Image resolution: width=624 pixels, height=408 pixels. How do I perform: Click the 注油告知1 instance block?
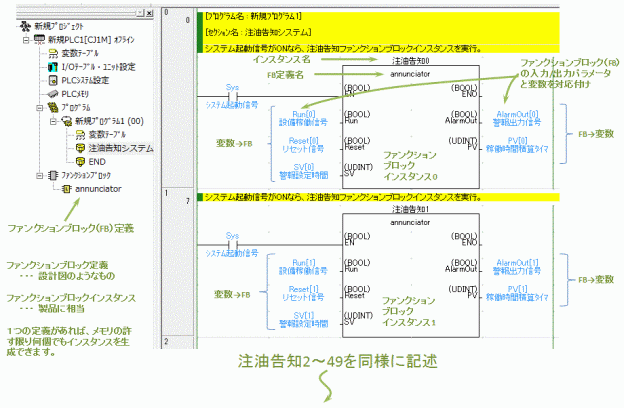(x=411, y=275)
